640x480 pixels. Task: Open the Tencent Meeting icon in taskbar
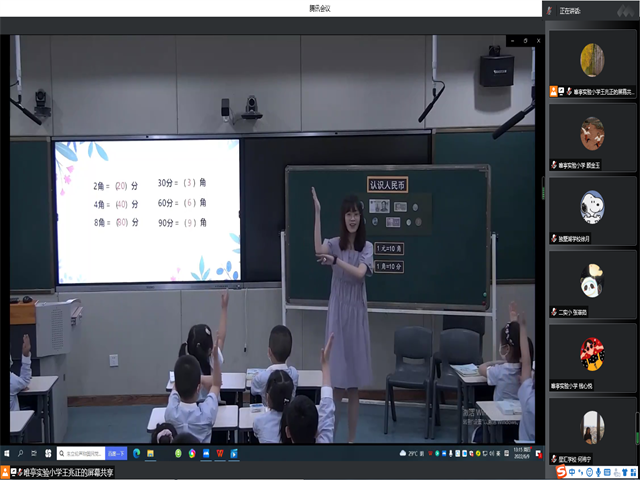point(234,453)
